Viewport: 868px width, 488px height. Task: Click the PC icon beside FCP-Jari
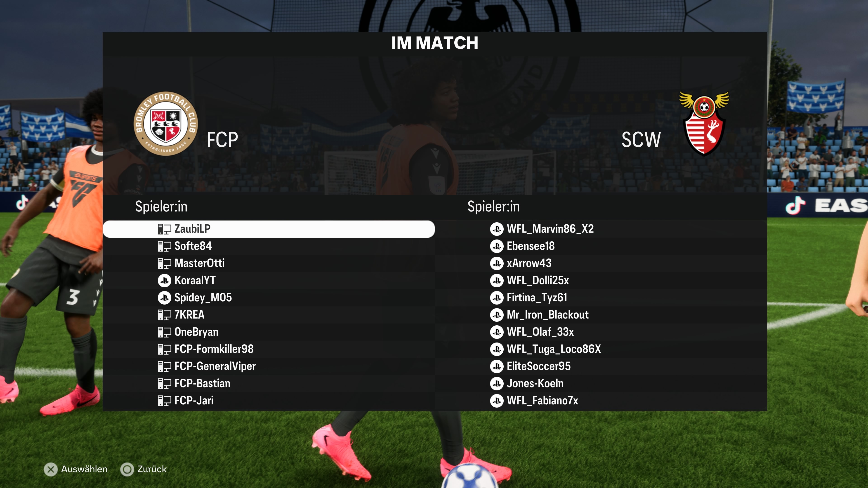pos(164,401)
